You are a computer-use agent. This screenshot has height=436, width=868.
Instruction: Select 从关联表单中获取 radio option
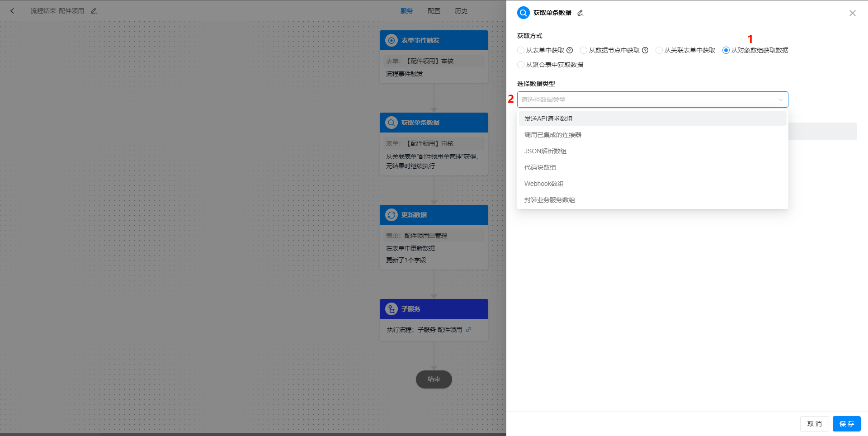tap(659, 50)
